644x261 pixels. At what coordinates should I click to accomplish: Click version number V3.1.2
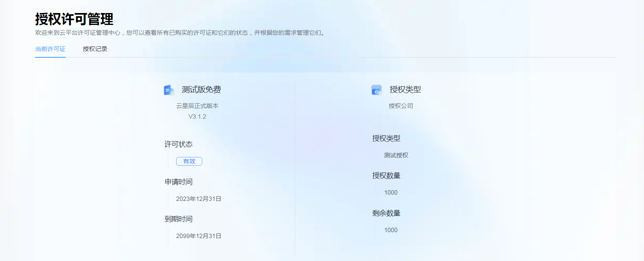[197, 117]
